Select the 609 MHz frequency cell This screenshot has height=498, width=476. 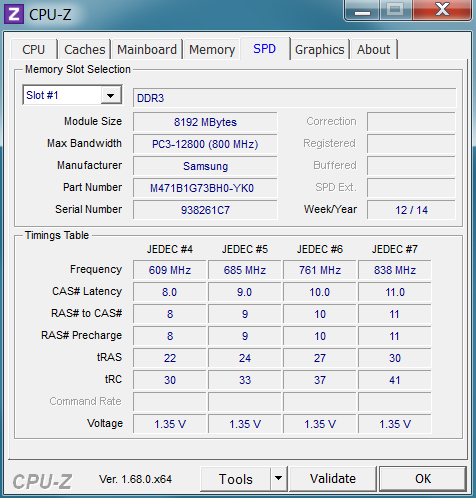click(170, 270)
